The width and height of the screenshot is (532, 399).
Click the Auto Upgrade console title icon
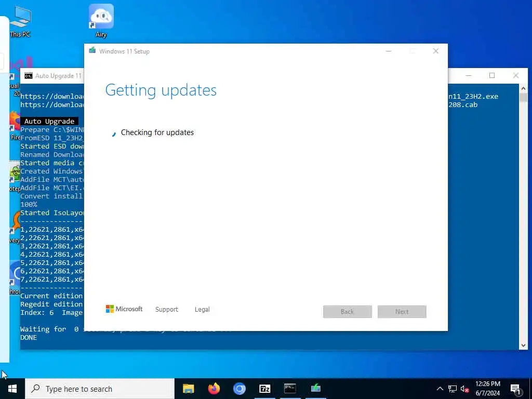29,76
